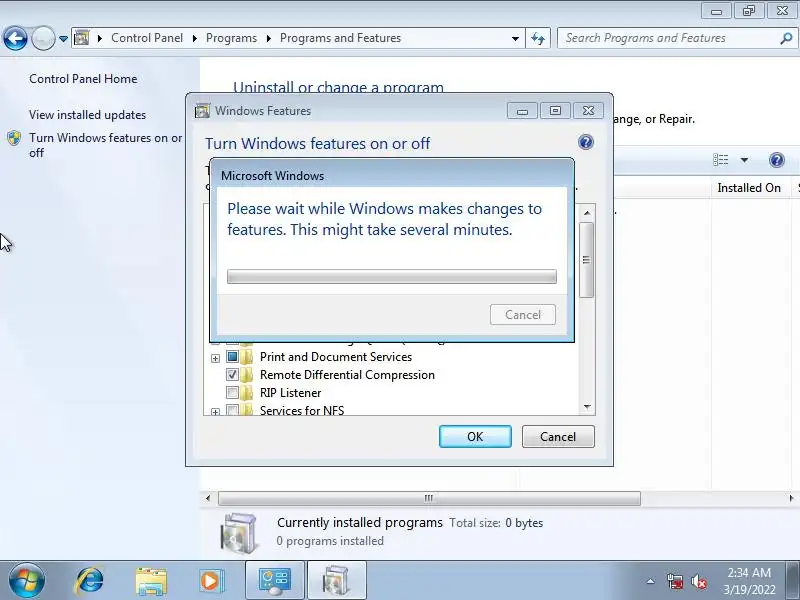The image size is (800, 600).
Task: Click the network tray icon
Action: [x=674, y=581]
